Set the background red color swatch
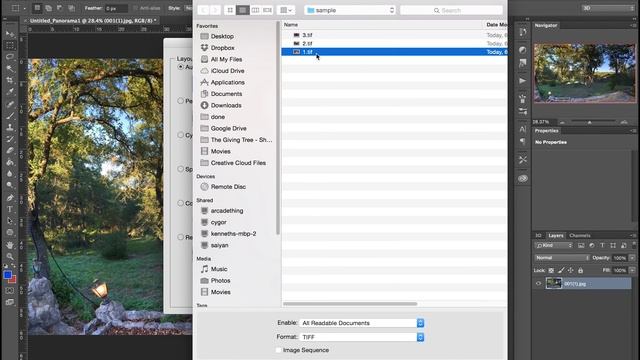The height and width of the screenshot is (360, 640). (13, 280)
